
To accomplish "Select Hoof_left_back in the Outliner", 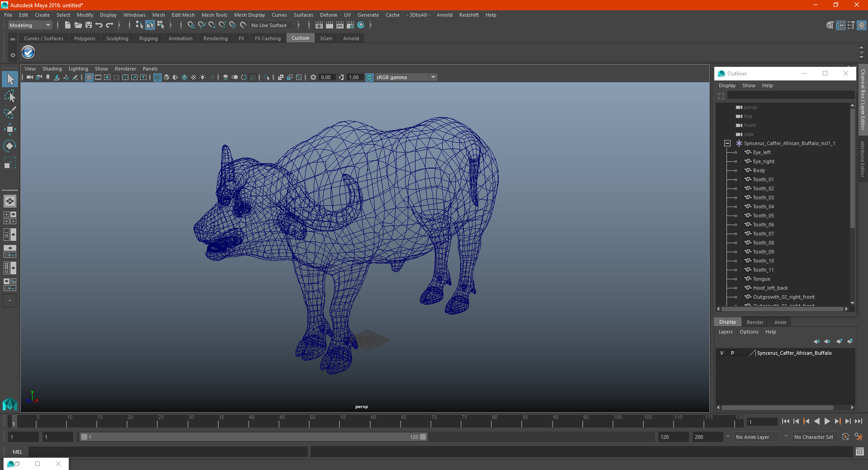I will point(770,288).
